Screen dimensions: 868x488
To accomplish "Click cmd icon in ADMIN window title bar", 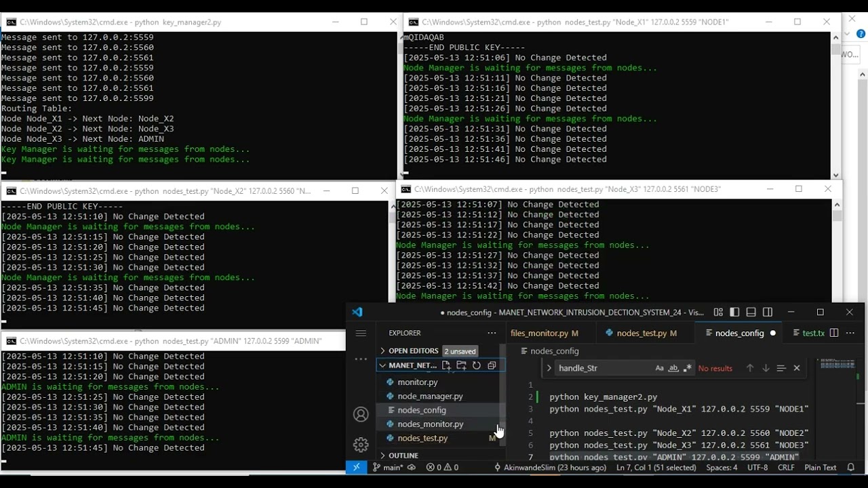I will [11, 341].
